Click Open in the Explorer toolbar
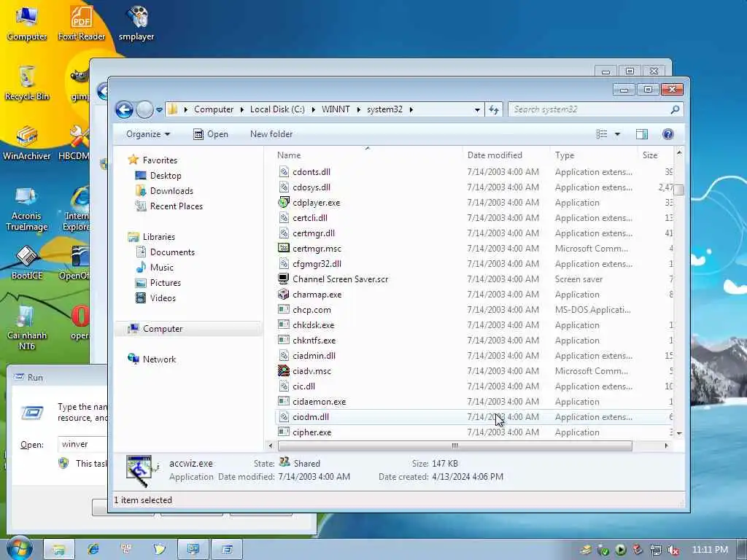The width and height of the screenshot is (747, 560). pos(211,134)
